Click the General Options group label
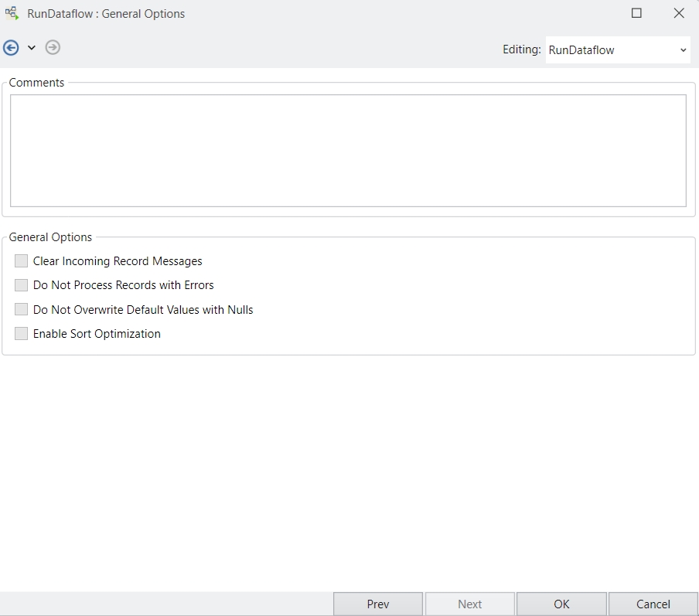Image resolution: width=699 pixels, height=616 pixels. (x=50, y=237)
